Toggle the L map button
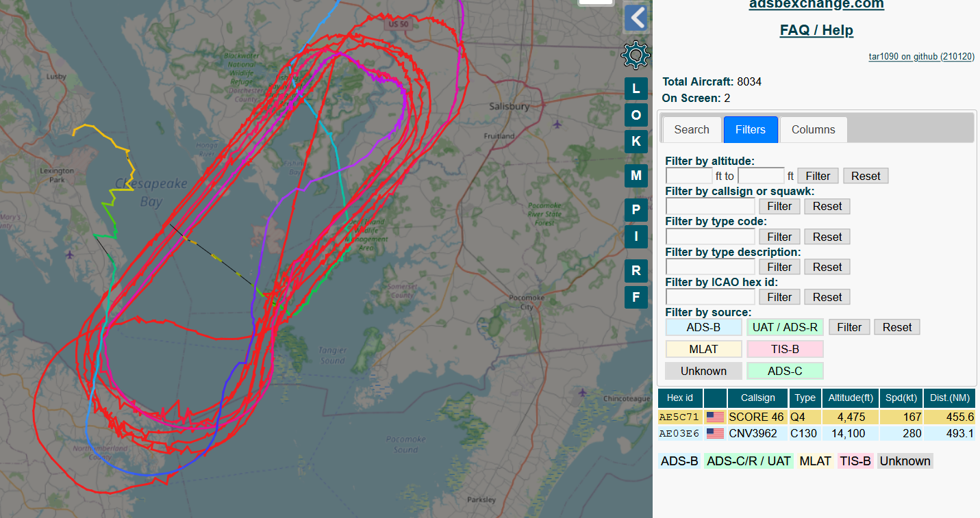The height and width of the screenshot is (518, 980). point(636,89)
